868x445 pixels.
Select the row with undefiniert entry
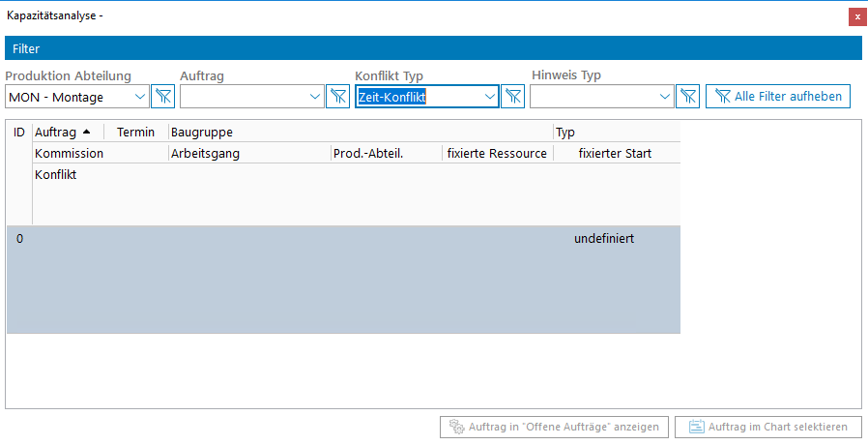click(x=343, y=279)
